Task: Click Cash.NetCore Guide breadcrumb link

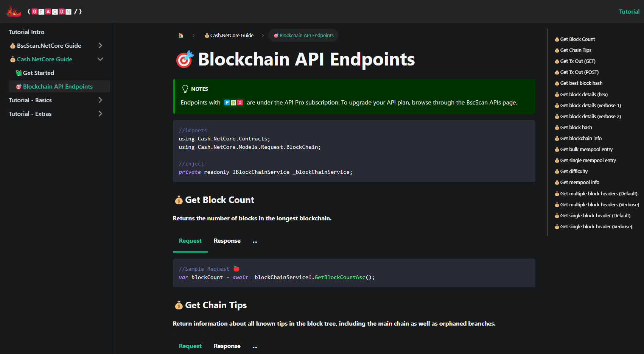Action: [229, 36]
